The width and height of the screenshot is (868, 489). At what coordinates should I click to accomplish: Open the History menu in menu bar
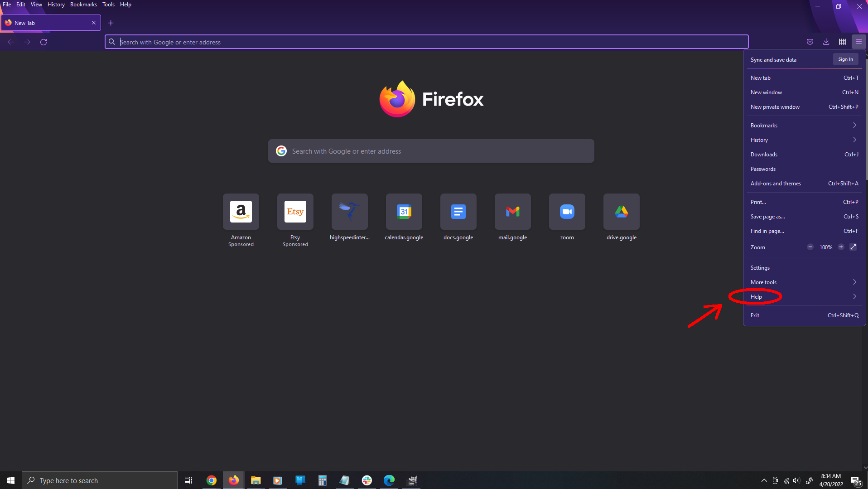pos(56,5)
